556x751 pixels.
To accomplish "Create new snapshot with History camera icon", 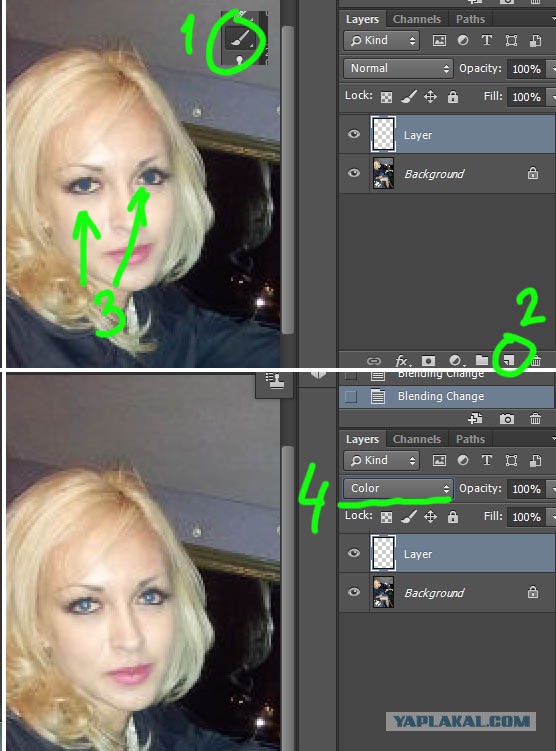I will point(507,419).
